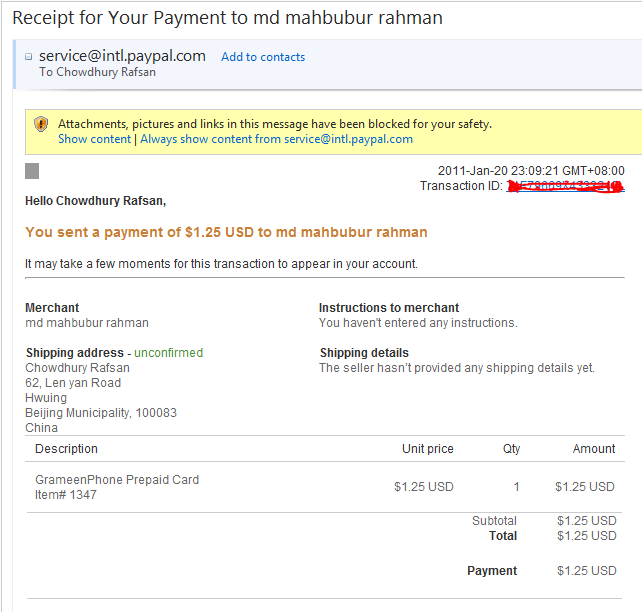This screenshot has height=612, width=642.
Task: Click the yellow shield warning icon
Action: click(x=41, y=124)
